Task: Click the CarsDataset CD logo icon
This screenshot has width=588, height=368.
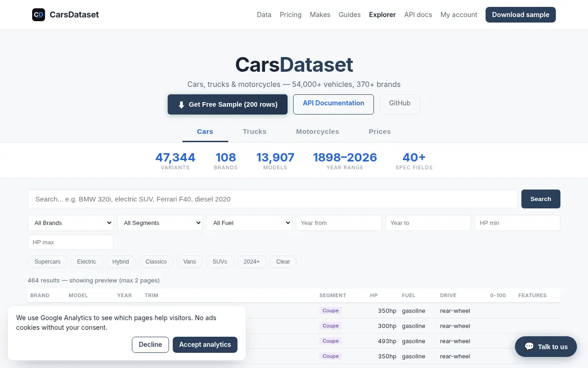Action: point(39,15)
